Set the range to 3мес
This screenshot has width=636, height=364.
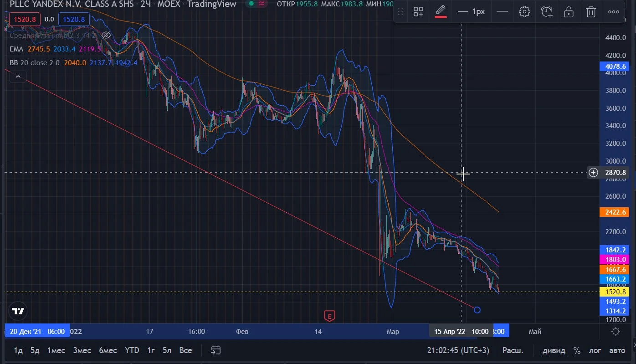click(82, 350)
